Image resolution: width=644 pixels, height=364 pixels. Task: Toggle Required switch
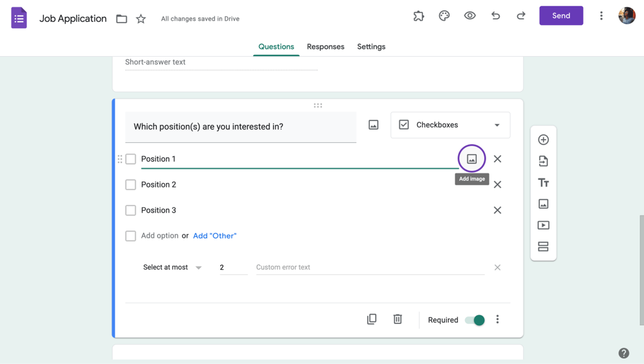coord(475,320)
